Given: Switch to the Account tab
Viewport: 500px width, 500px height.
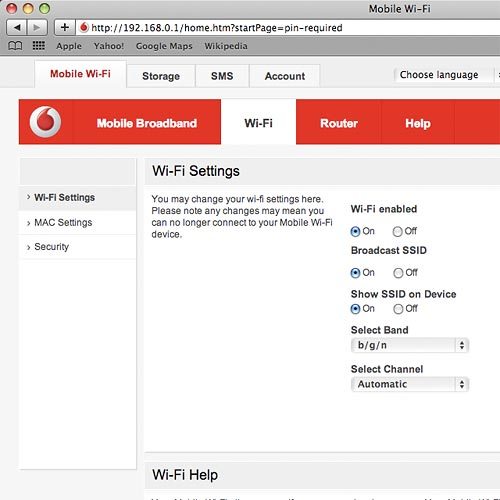Looking at the screenshot, I should click(x=285, y=76).
